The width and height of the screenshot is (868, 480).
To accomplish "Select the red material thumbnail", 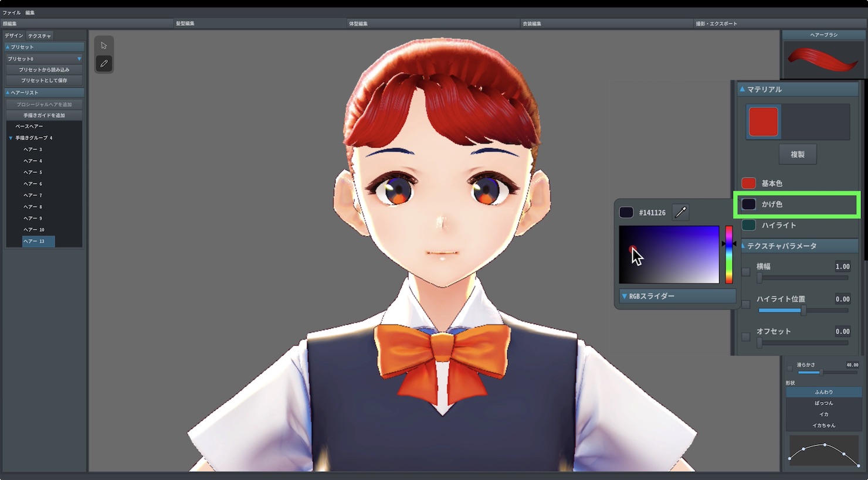I will coord(763,122).
